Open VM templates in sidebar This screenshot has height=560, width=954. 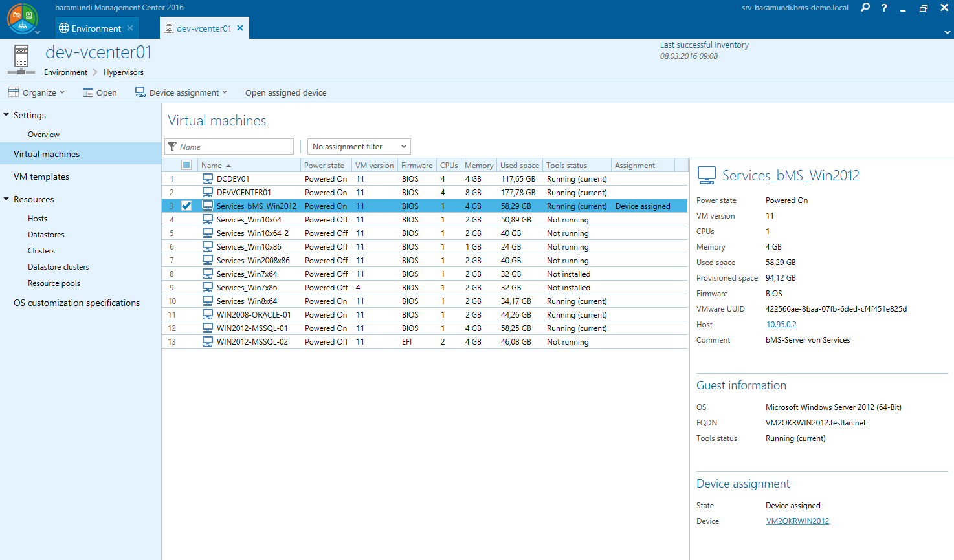[x=41, y=177]
